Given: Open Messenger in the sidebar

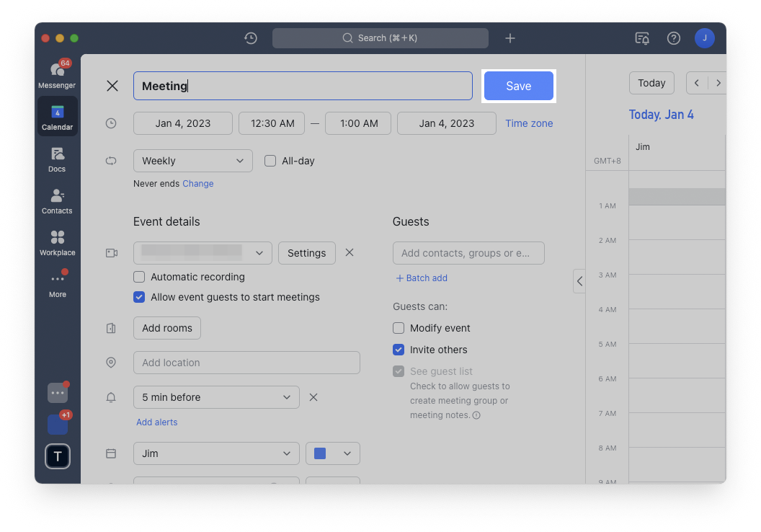Looking at the screenshot, I should [57, 74].
